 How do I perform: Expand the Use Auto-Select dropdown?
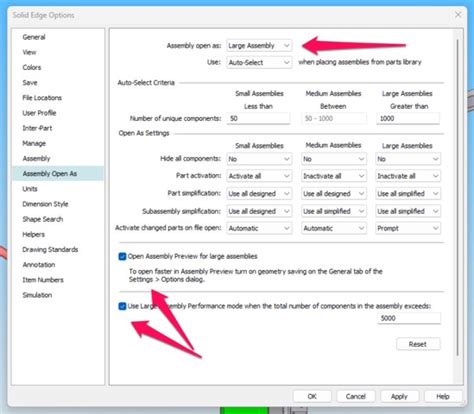(259, 62)
